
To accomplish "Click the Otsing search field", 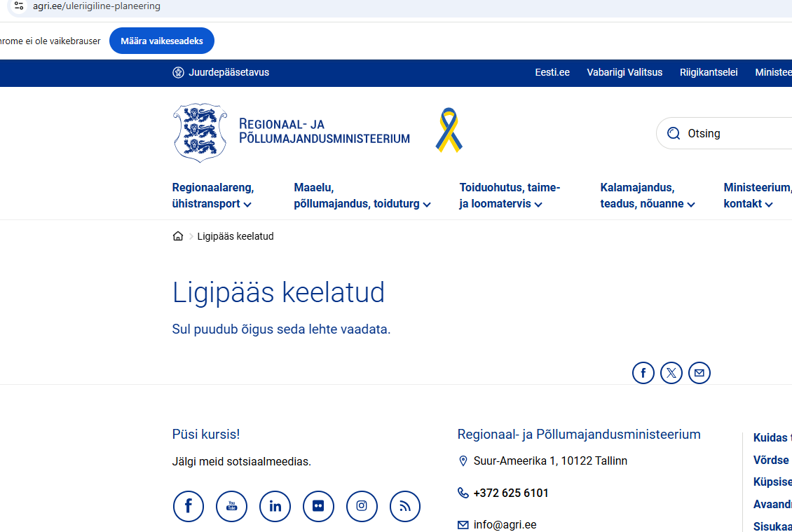I will pos(736,133).
